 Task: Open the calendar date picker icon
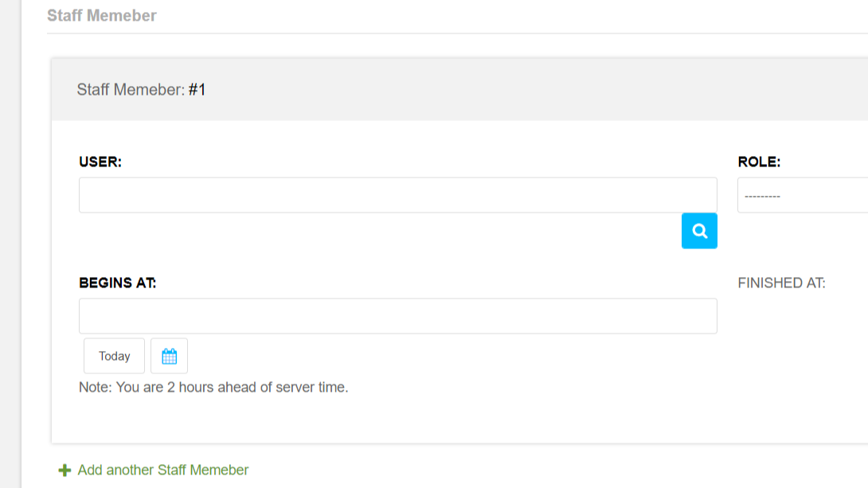point(169,356)
